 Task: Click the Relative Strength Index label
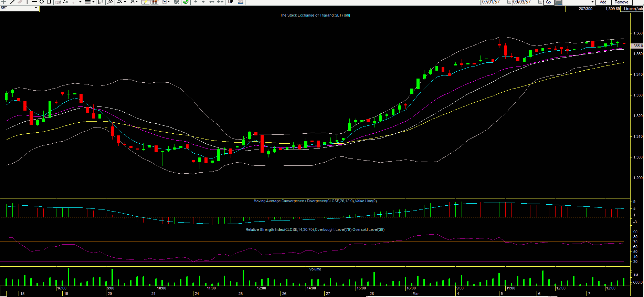315,229
